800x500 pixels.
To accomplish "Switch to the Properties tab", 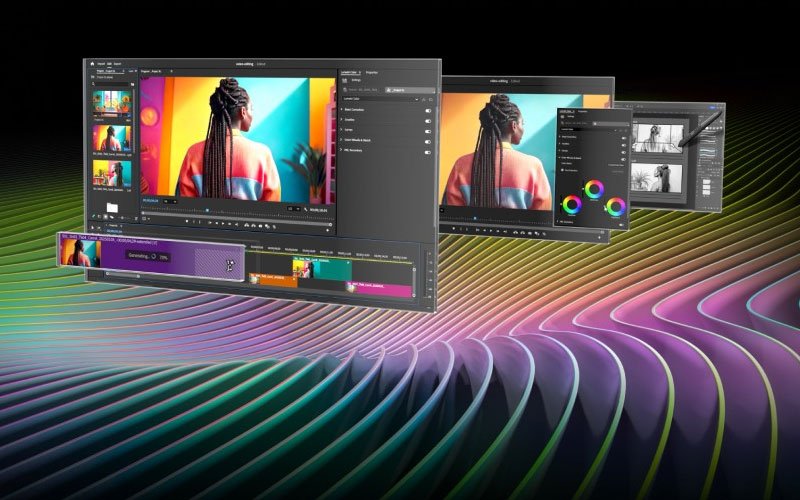I will pos(372,73).
